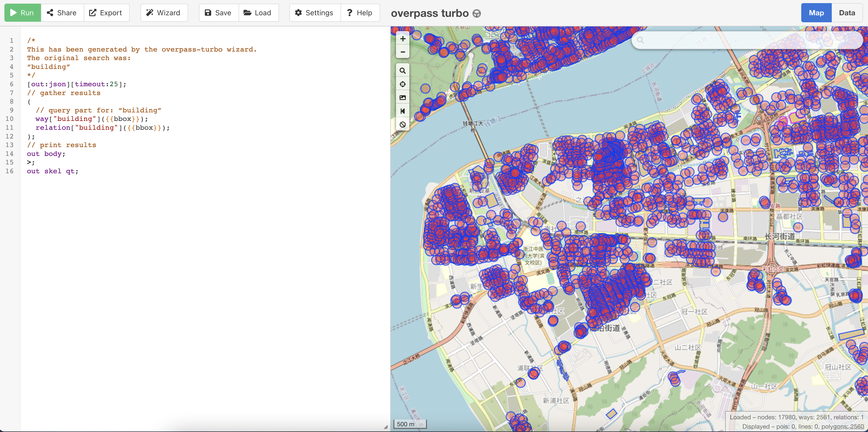Image resolution: width=868 pixels, height=432 pixels.
Task: Click line number 16 in the gutter
Action: pyautogui.click(x=9, y=171)
